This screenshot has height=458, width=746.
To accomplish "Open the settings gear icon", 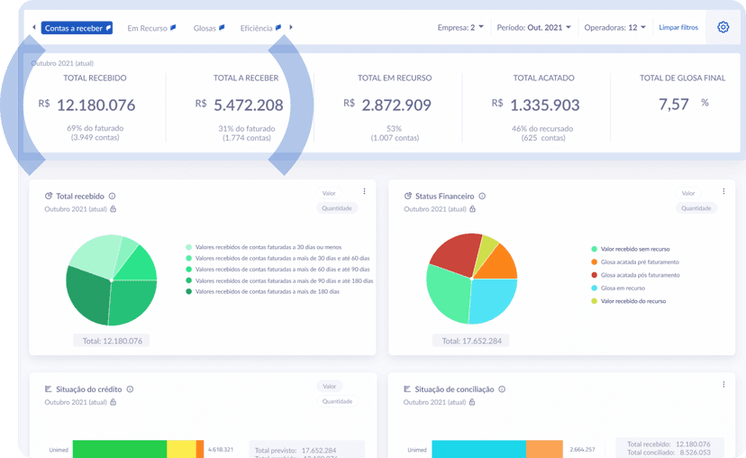I will point(723,27).
